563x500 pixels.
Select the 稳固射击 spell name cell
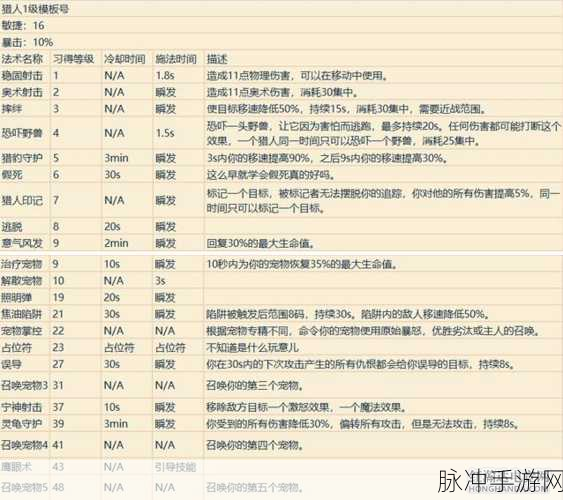point(22,76)
